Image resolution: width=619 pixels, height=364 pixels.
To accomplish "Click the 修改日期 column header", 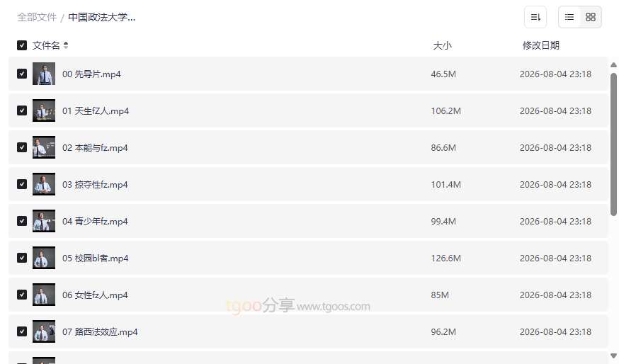I will point(541,45).
